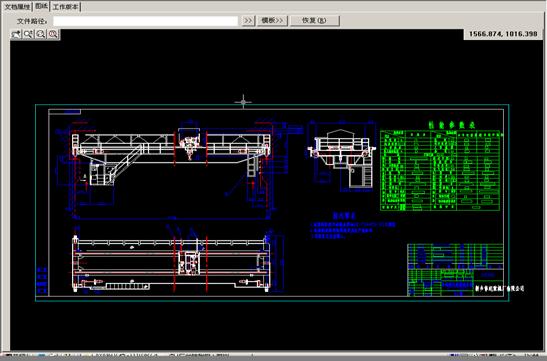
Task: Open the 工作版本 tab
Action: click(x=66, y=7)
